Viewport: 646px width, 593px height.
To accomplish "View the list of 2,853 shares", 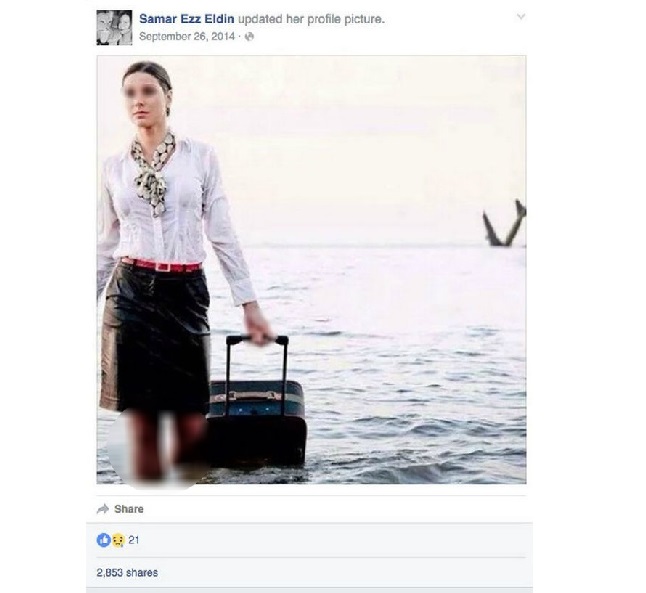I will [127, 572].
